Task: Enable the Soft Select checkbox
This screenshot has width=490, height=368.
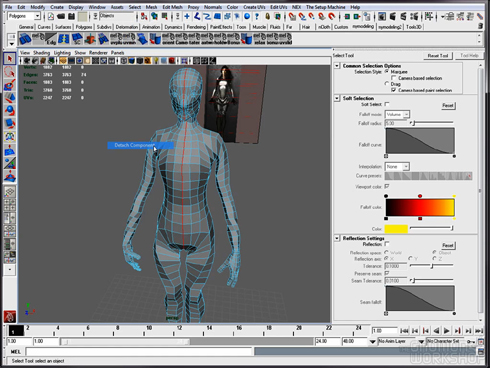Action: [387, 104]
